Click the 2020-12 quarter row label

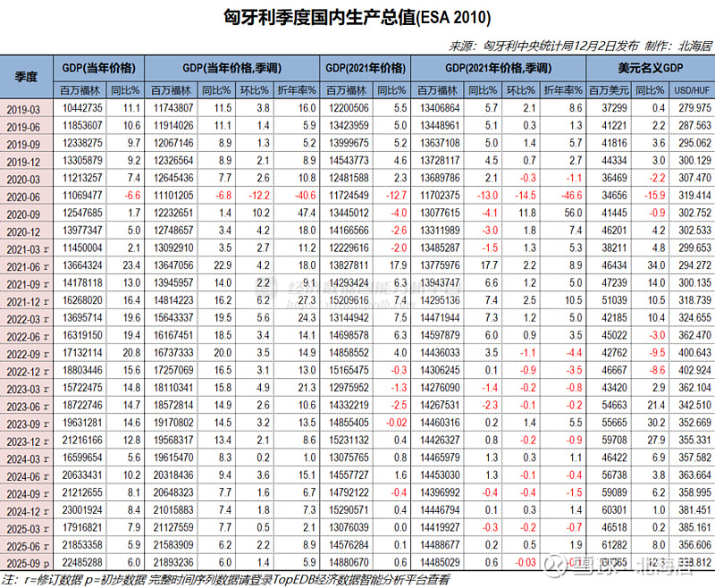tap(23, 232)
